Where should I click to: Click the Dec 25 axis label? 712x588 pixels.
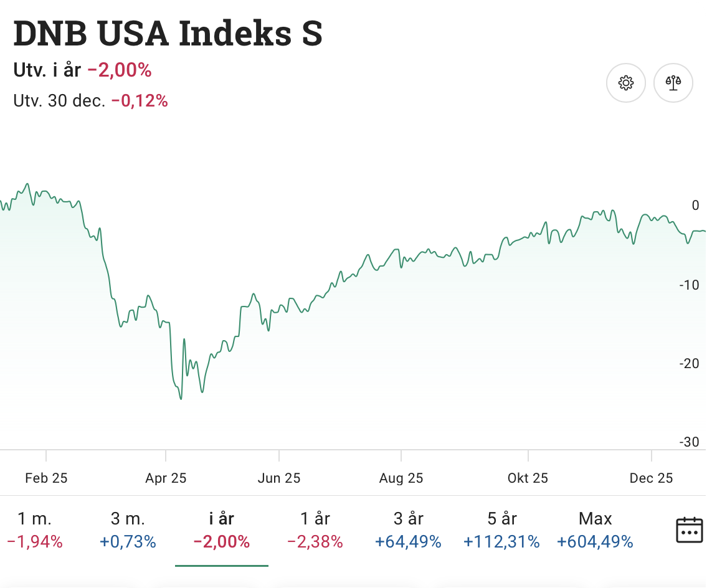click(651, 478)
